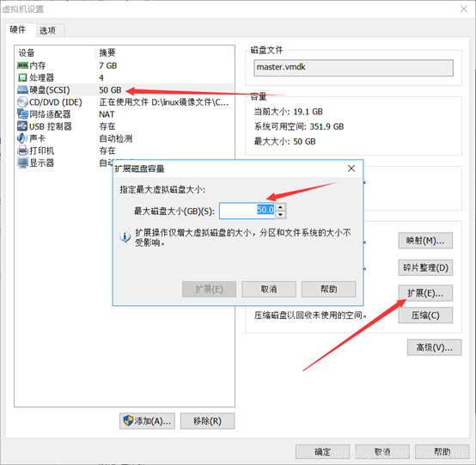The height and width of the screenshot is (465, 476).
Task: Close the 扩展磁盘容量 dialog
Action: click(351, 168)
